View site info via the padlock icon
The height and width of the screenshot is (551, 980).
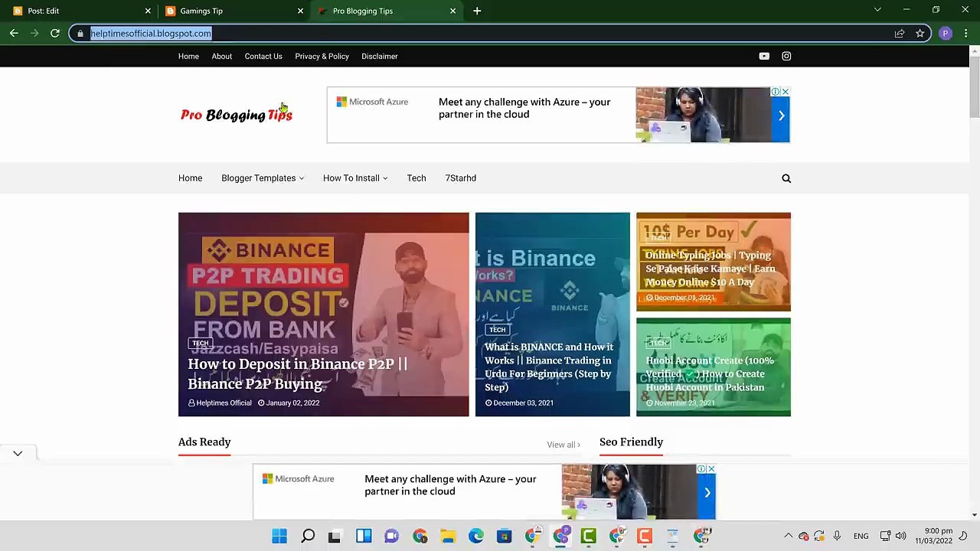tap(80, 33)
